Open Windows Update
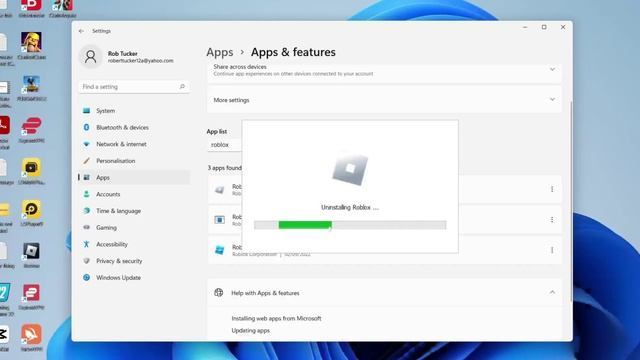 (x=134, y=278)
